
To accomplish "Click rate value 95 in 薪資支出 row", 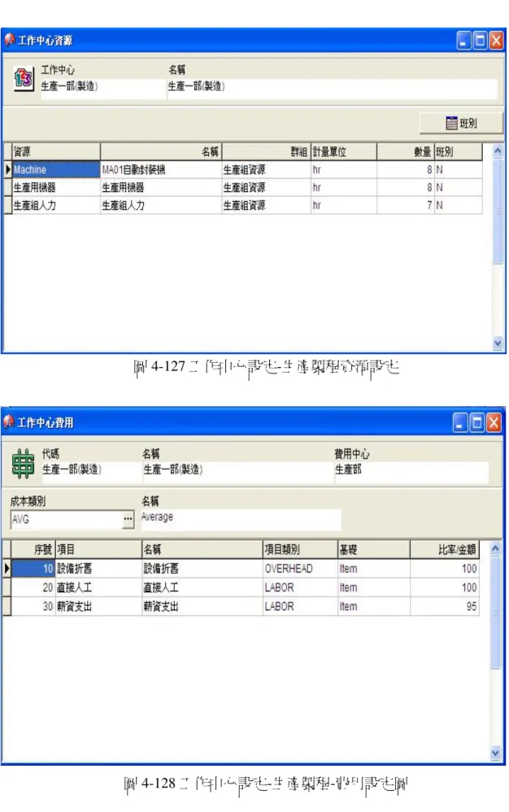I will click(444, 606).
